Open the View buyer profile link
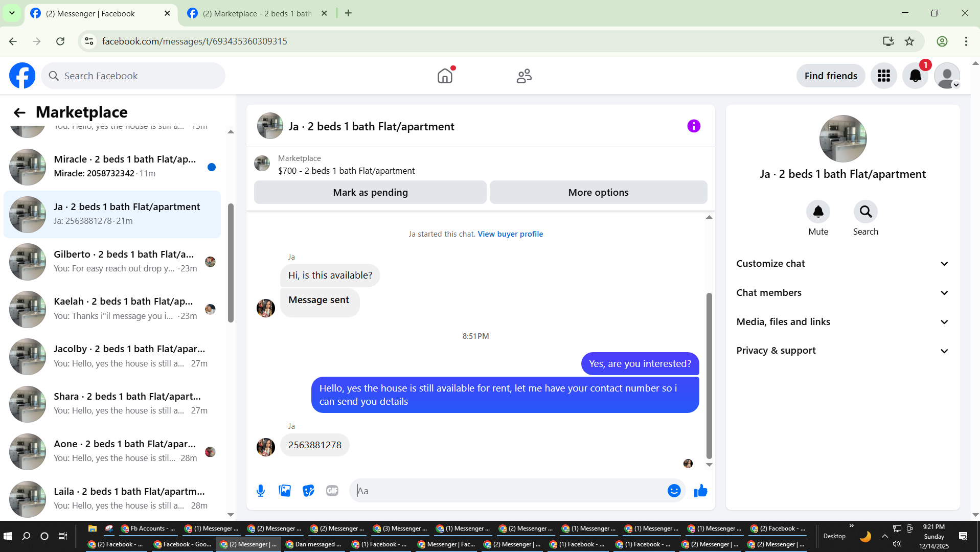 (510, 234)
